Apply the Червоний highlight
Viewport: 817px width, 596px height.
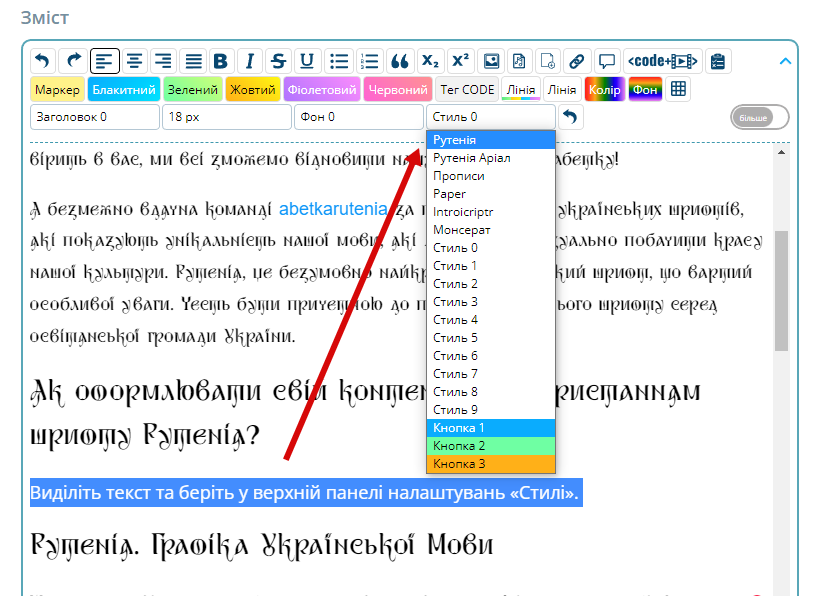pos(398,90)
